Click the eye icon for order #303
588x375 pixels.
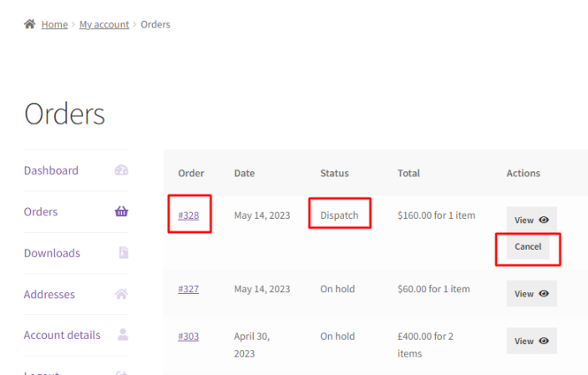(544, 341)
